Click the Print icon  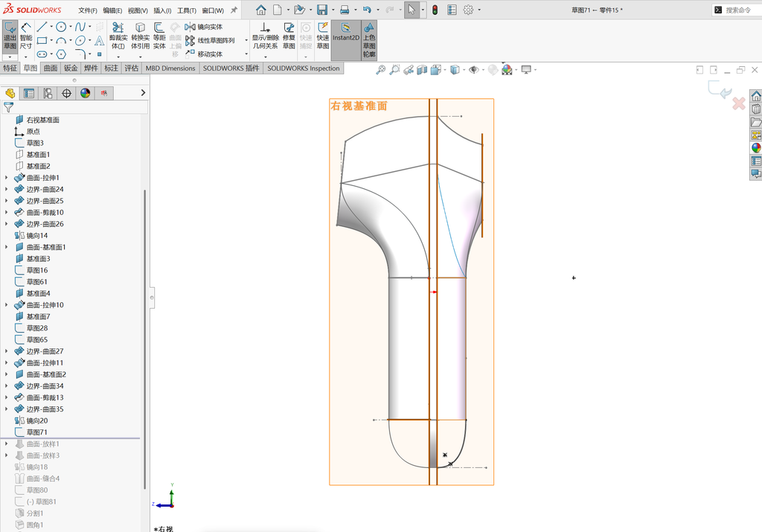pos(345,10)
